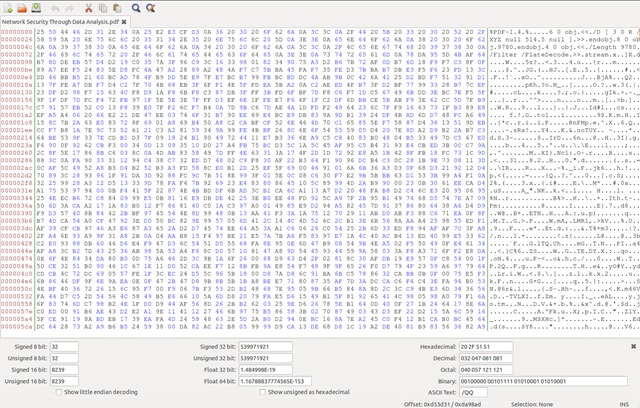Screen dimensions: 640x408
Task: Click offset row 000004c0
Action: [17, 273]
